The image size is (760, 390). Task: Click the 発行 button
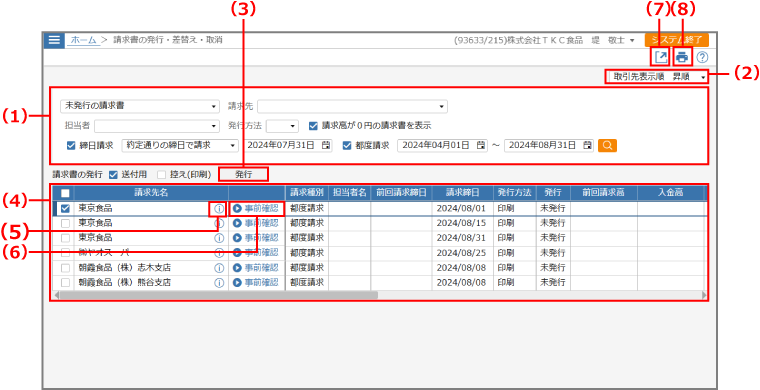tap(243, 174)
